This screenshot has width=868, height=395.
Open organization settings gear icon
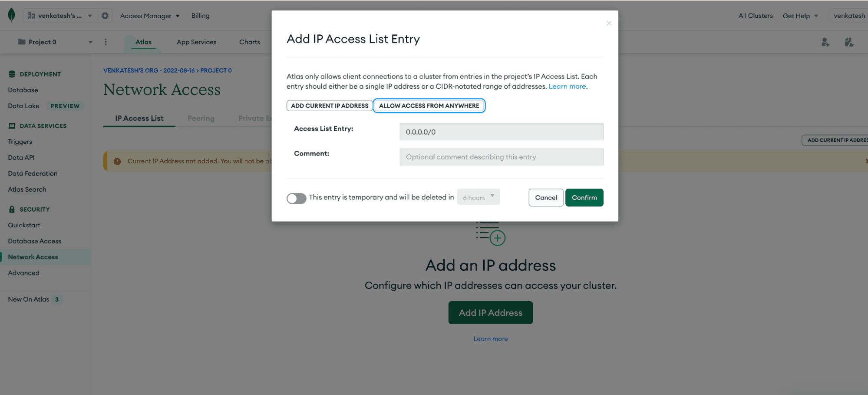point(105,16)
